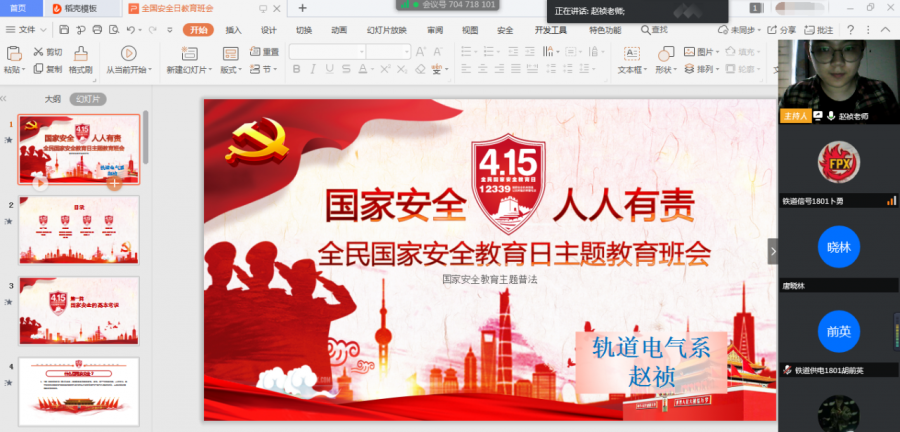The width and height of the screenshot is (900, 432).
Task: Open the 文件 file menu dropdown
Action: click(x=27, y=30)
